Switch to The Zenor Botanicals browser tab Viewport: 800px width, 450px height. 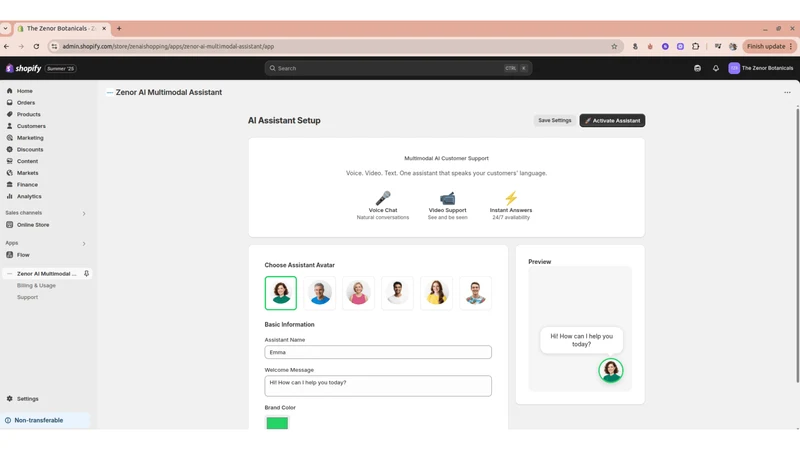tap(60, 29)
